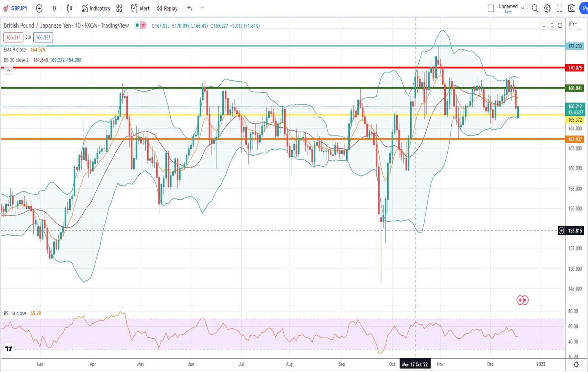This screenshot has height=372, width=588.
Task: Undo the last chart action
Action: tap(189, 8)
